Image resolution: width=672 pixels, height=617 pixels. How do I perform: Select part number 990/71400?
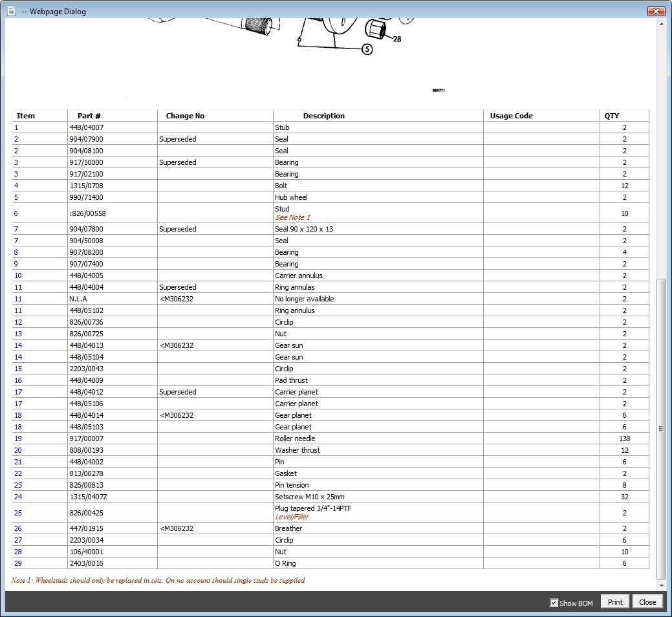[86, 197]
